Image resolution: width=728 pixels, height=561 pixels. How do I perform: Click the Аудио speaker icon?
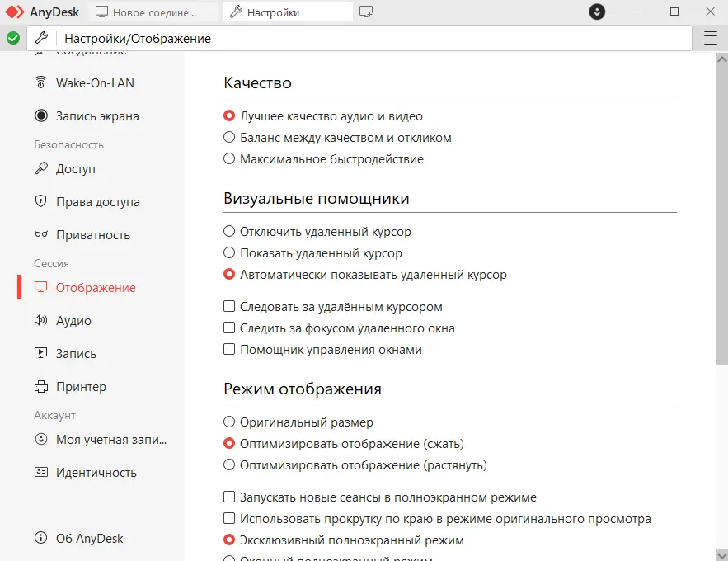point(40,321)
